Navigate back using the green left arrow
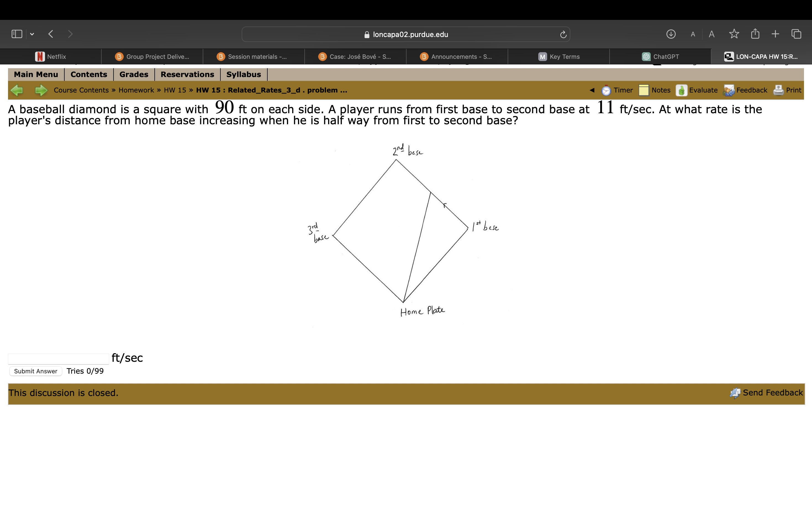This screenshot has height=528, width=812. 17,90
